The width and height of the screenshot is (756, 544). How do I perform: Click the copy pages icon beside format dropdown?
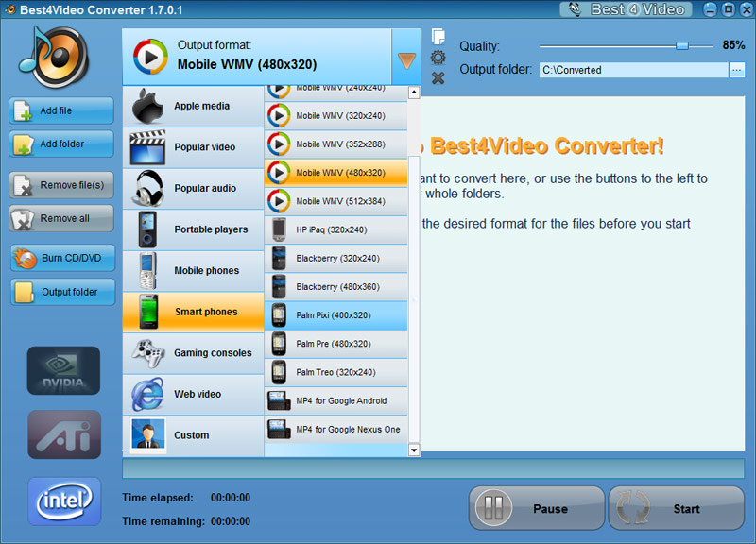(438, 37)
